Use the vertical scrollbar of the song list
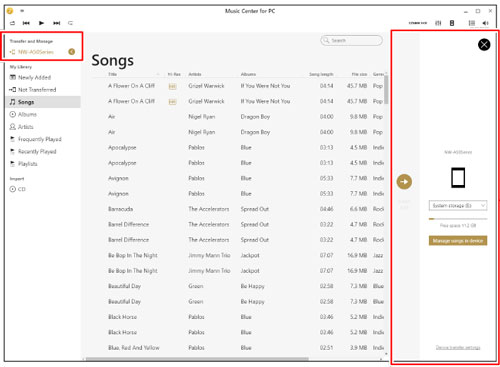Screen dimensions: 500x367 (386, 90)
